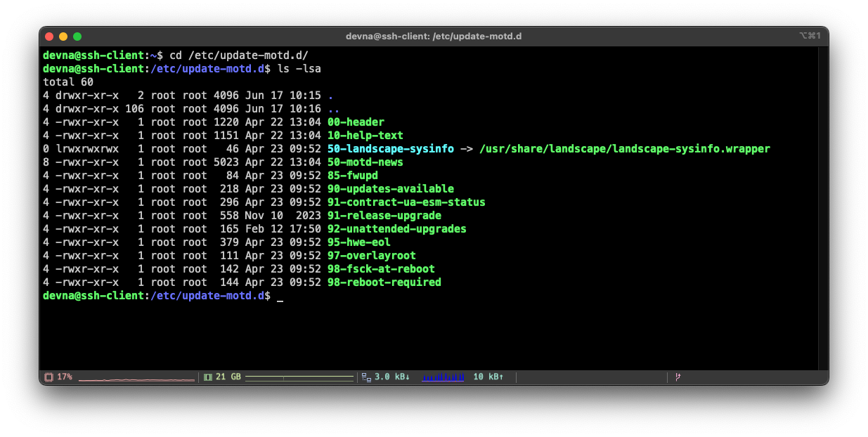This screenshot has width=868, height=437.
Task: Click the 10 kB upload rate
Action: point(488,377)
